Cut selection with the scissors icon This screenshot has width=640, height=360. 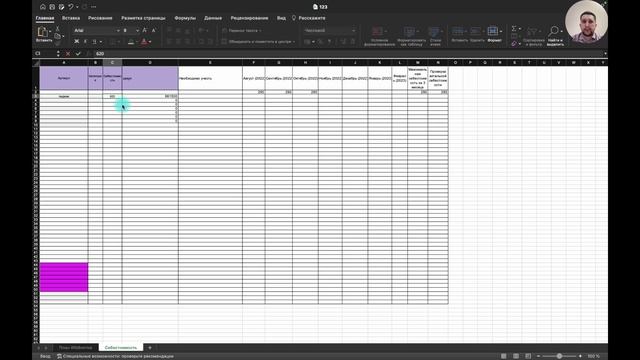(58, 29)
